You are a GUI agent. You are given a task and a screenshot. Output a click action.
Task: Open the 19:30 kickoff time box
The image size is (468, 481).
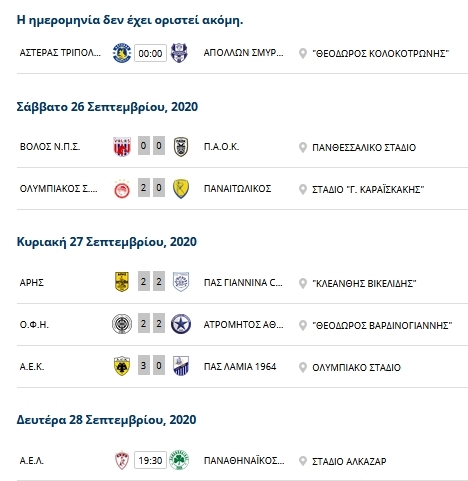150,460
